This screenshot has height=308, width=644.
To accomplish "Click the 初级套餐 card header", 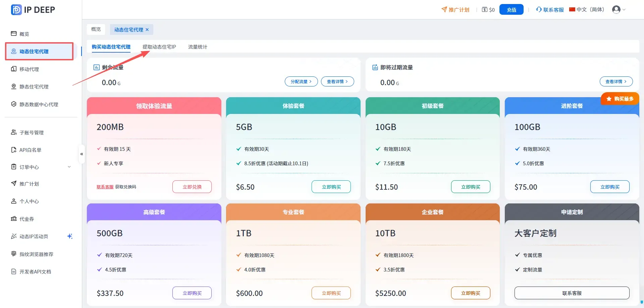I will point(433,106).
